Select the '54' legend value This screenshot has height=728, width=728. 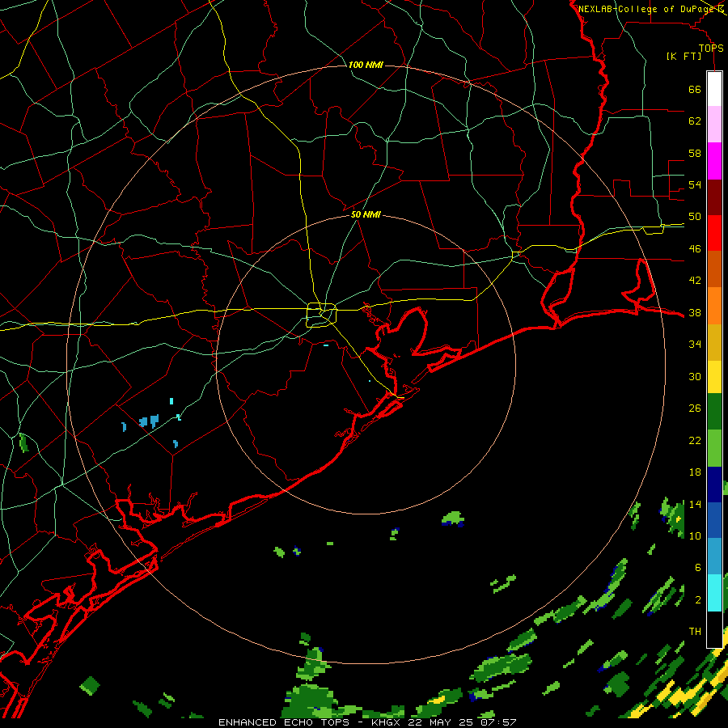pyautogui.click(x=695, y=184)
